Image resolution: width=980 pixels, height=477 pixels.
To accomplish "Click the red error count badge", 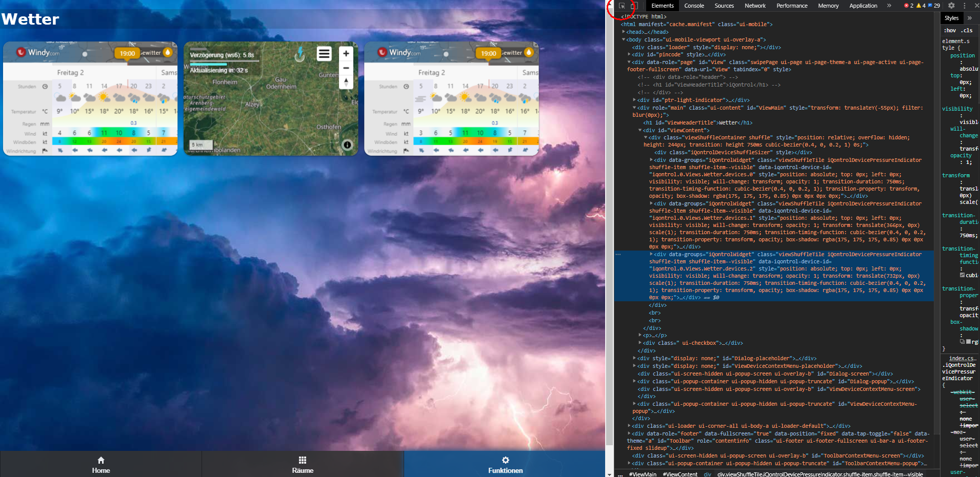I will tap(909, 6).
